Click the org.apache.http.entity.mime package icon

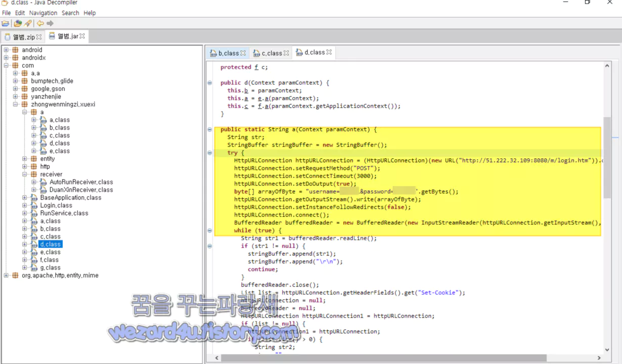pos(16,276)
